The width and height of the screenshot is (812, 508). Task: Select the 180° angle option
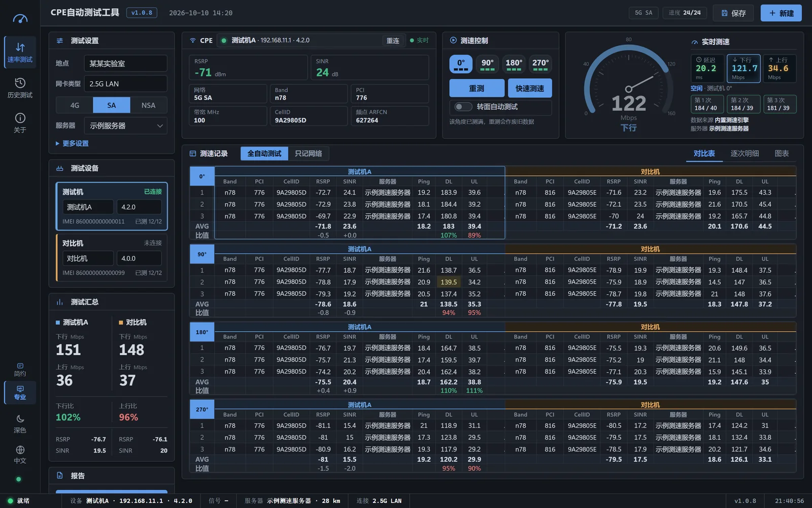(x=514, y=64)
